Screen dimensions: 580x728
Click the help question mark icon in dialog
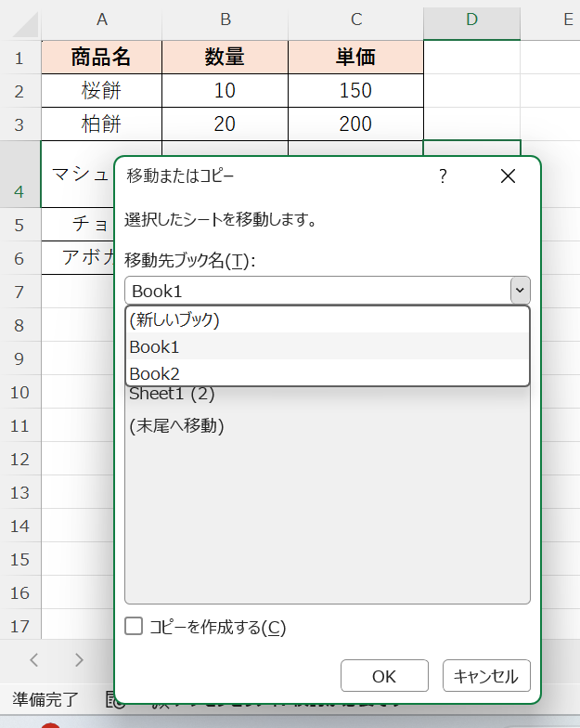(x=443, y=176)
